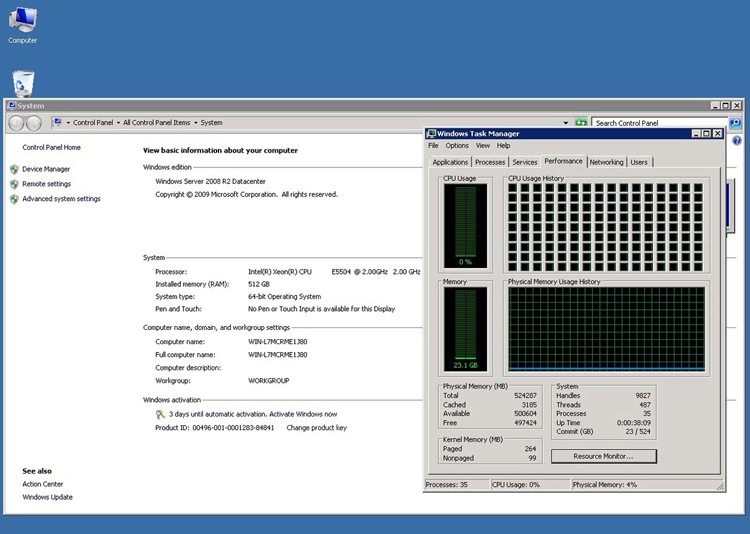The width and height of the screenshot is (750, 534).
Task: Click the CPU Usage meter graph
Action: tap(465, 226)
